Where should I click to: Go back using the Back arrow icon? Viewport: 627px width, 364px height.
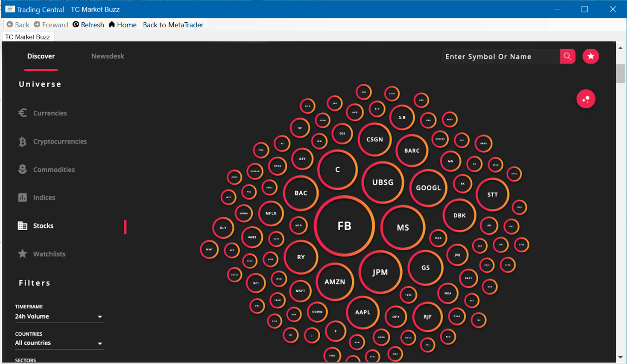click(x=10, y=25)
